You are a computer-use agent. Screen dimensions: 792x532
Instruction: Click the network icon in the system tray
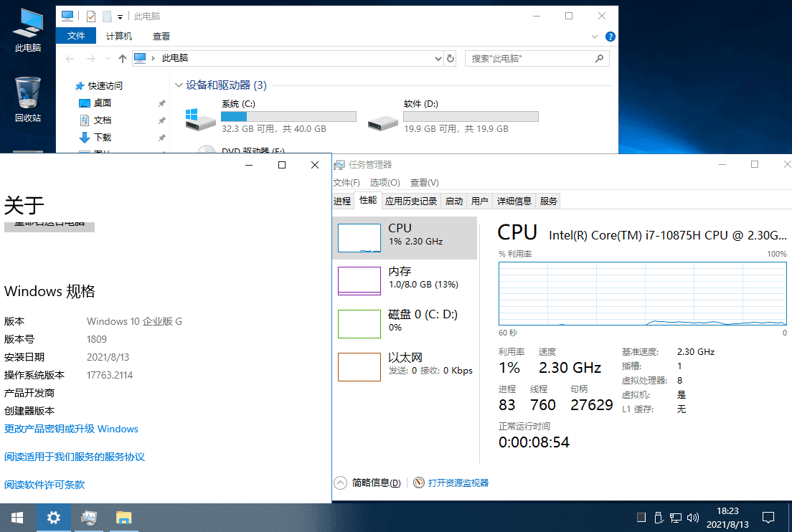676,517
